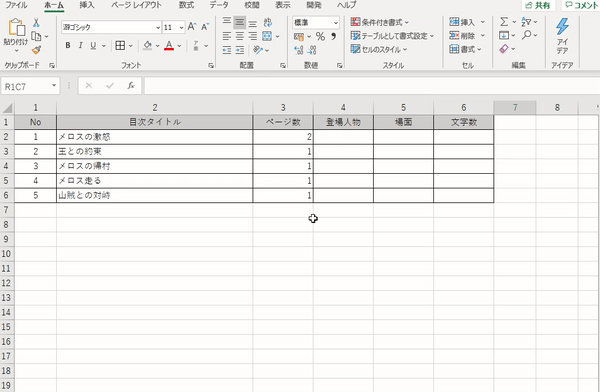600x392 pixels.
Task: Click the Ideas lightning icon
Action: (562, 27)
